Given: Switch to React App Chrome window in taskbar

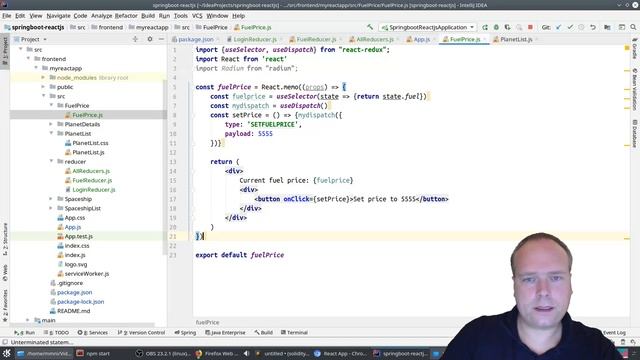Looking at the screenshot, I should (341, 353).
